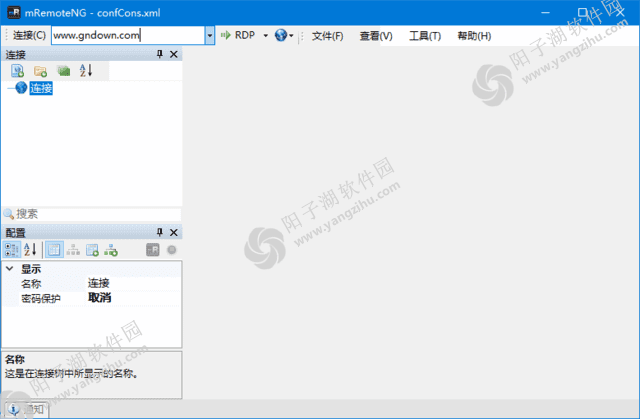This screenshot has height=419, width=640.
Task: Pin the 连接 panel
Action: coord(160,54)
